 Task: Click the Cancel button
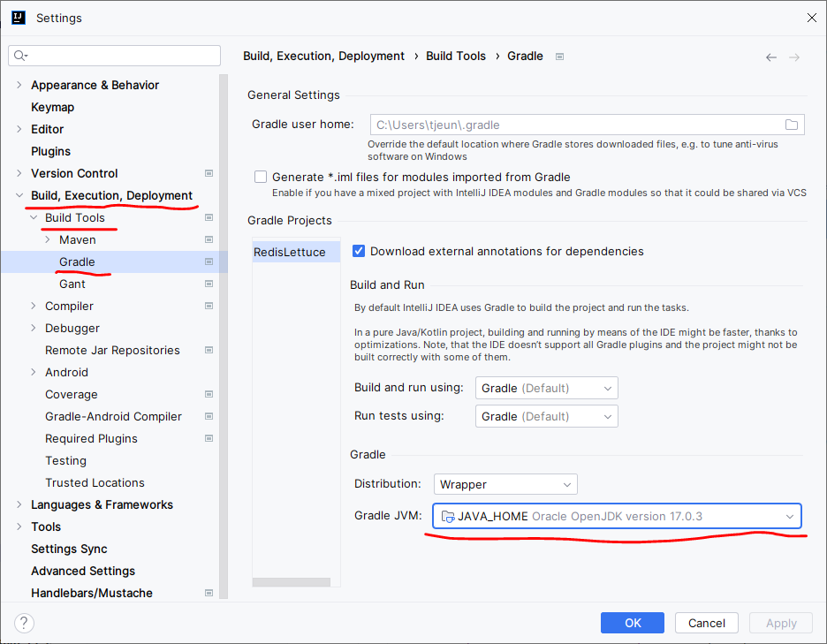coord(706,623)
